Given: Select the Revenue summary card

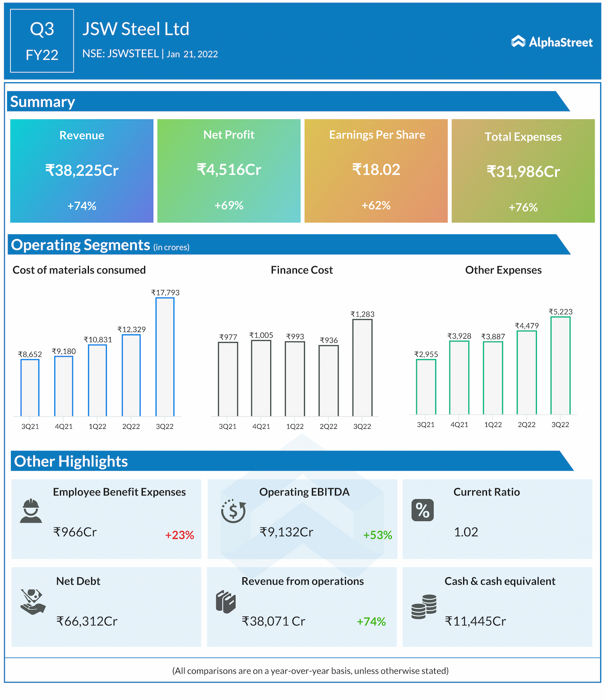Looking at the screenshot, I should [82, 171].
